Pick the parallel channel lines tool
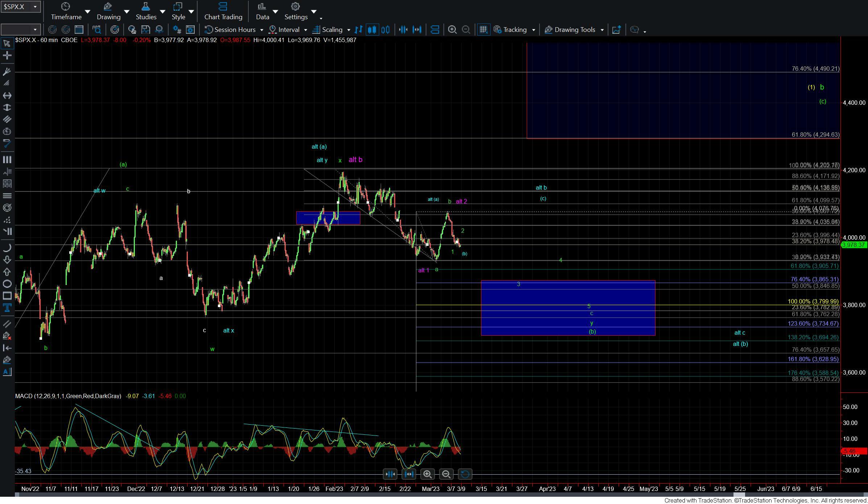 click(7, 119)
